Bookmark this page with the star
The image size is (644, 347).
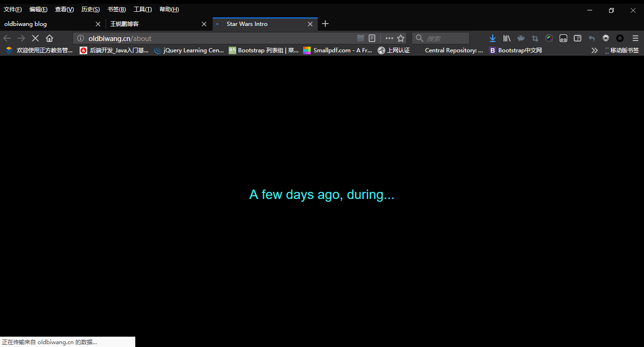401,38
